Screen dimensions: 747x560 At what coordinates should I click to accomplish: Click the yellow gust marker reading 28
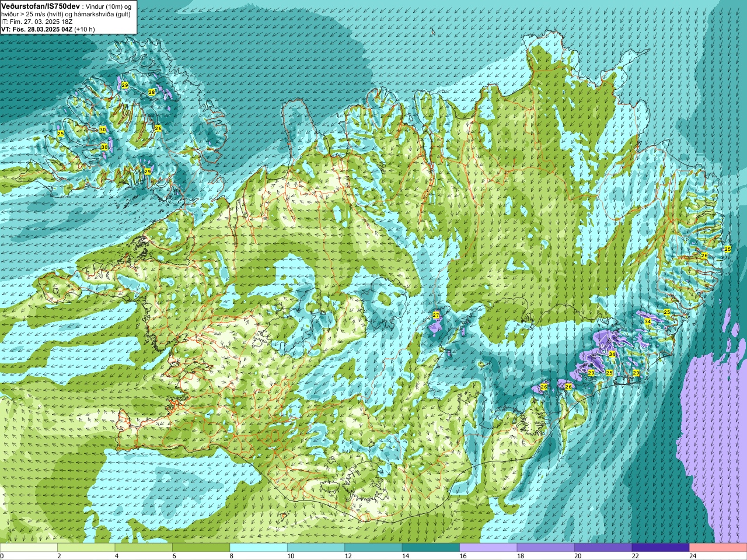(152, 92)
